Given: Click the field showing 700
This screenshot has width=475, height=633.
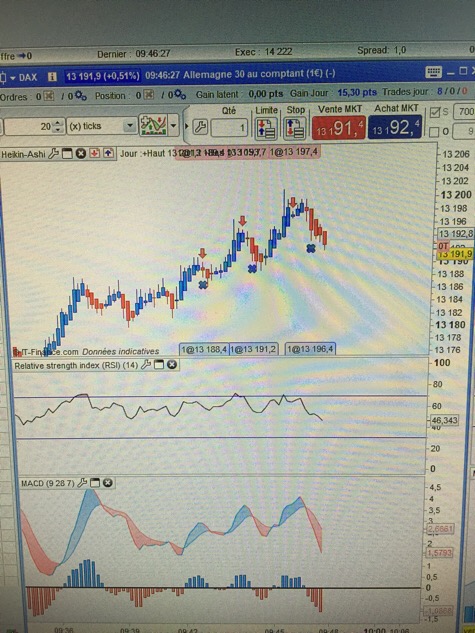Looking at the screenshot, I should point(464,111).
